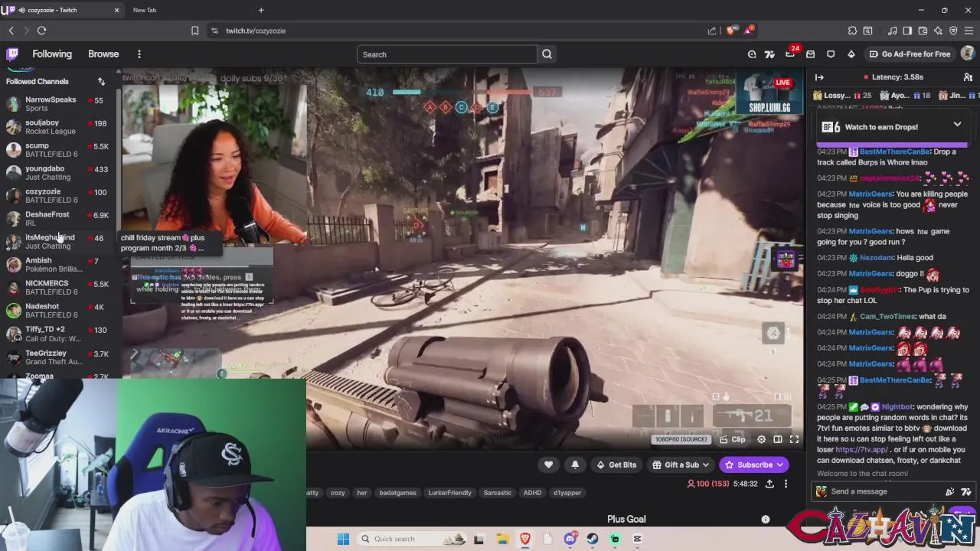980x551 pixels.
Task: Select youngdabo in followed channels
Action: pyautogui.click(x=57, y=173)
